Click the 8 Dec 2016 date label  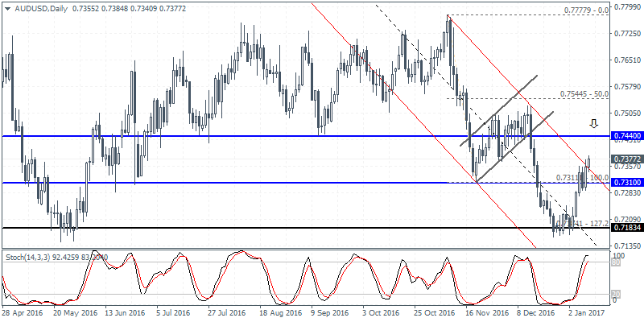click(x=535, y=312)
